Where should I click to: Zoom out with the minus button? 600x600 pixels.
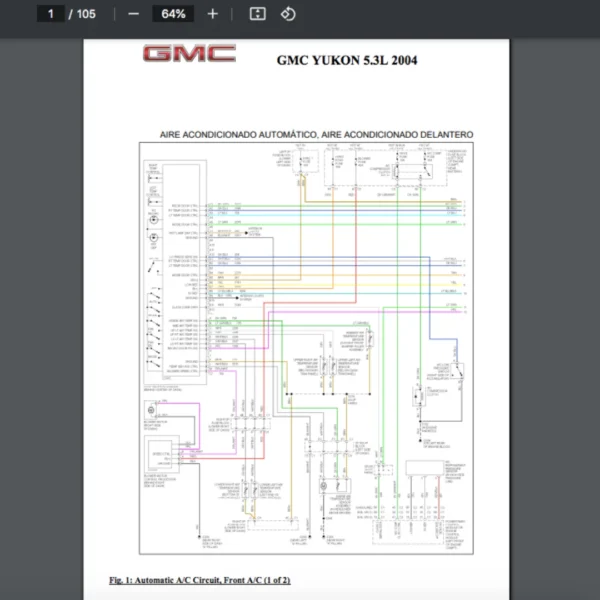(x=134, y=14)
